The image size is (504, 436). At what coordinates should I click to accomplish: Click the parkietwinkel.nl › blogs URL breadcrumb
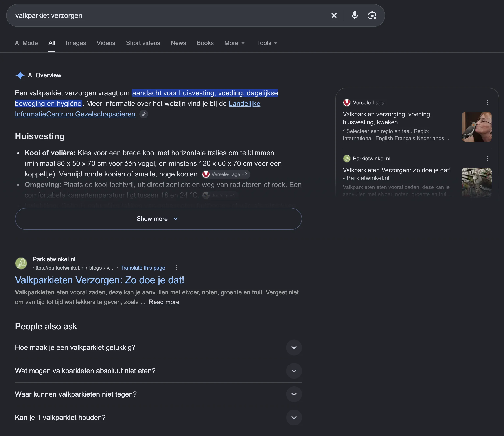73,268
